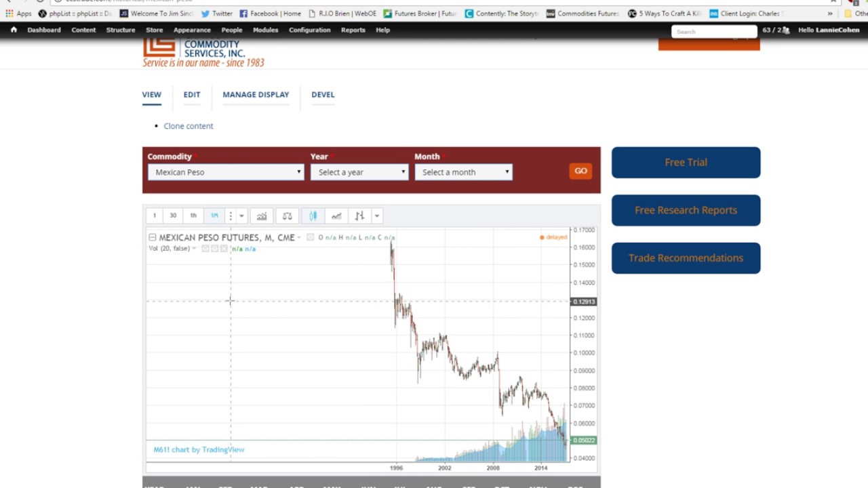Open interval options vertical dots

pyautogui.click(x=231, y=216)
